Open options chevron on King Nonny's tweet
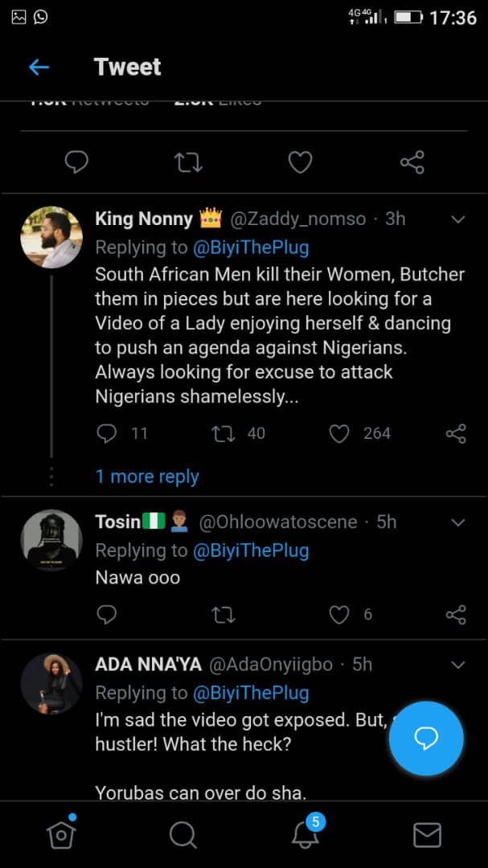Image resolution: width=488 pixels, height=868 pixels. click(x=457, y=219)
